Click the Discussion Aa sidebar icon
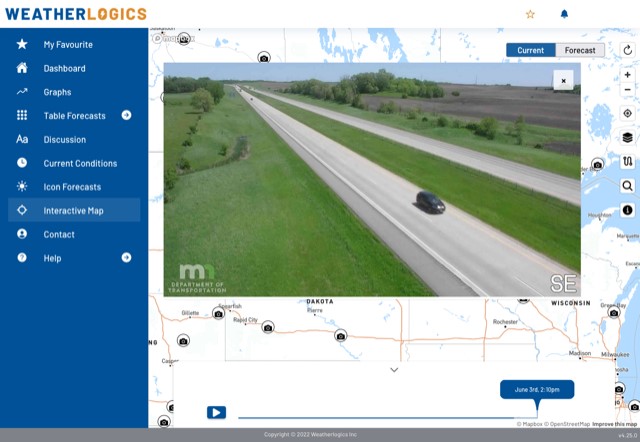 (22, 139)
